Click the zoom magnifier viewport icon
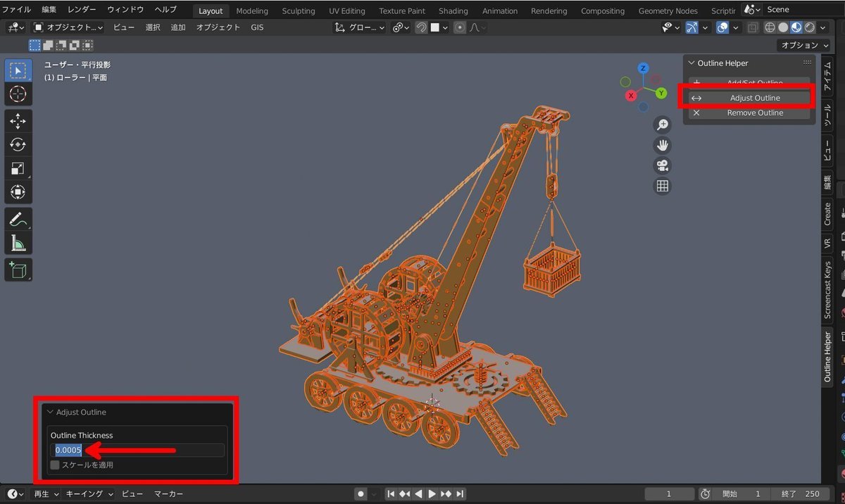 point(662,125)
